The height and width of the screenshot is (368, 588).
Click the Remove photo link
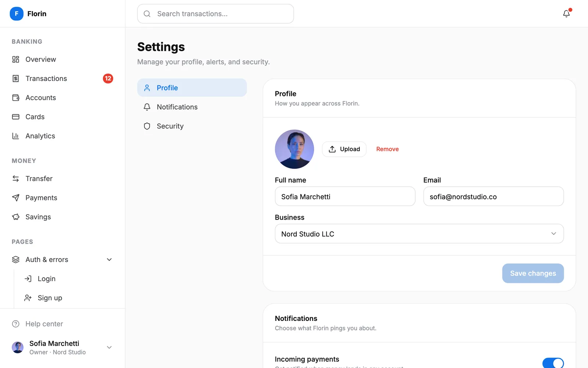click(x=387, y=149)
